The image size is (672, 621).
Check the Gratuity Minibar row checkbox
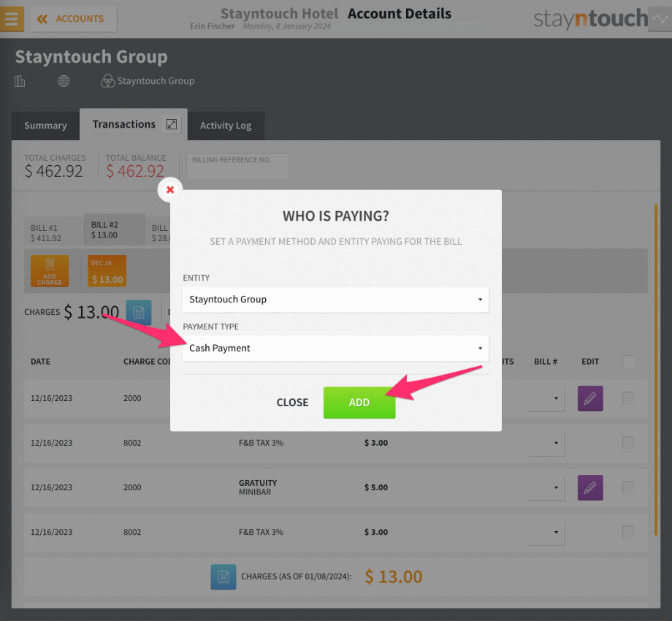(629, 487)
